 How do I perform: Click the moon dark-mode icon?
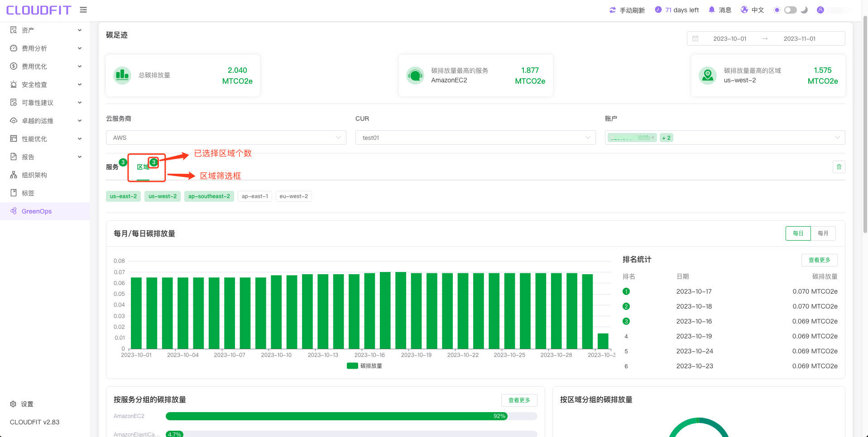tap(804, 10)
